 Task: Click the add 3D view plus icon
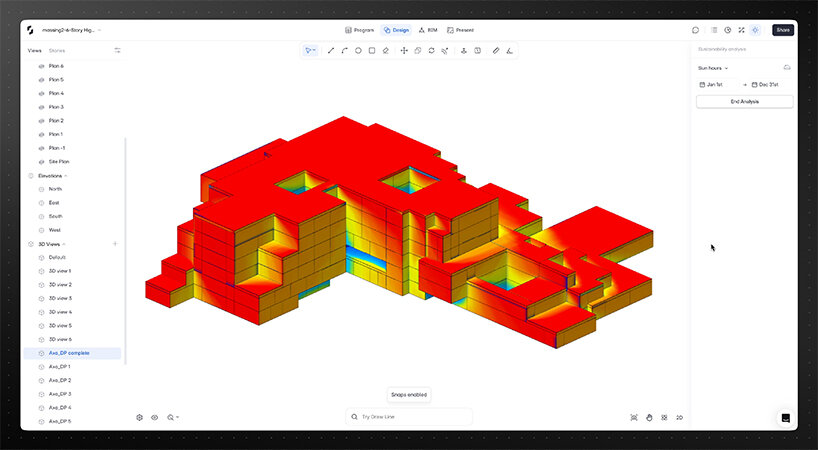115,244
